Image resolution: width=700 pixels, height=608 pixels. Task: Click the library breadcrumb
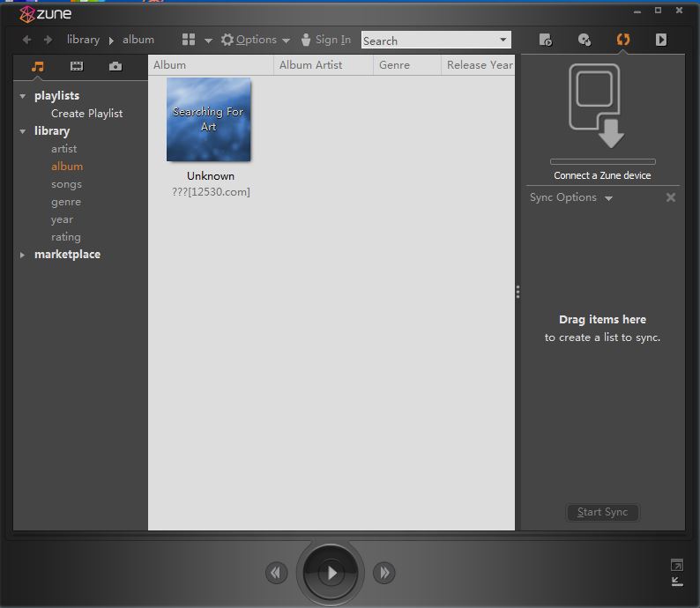tap(83, 40)
